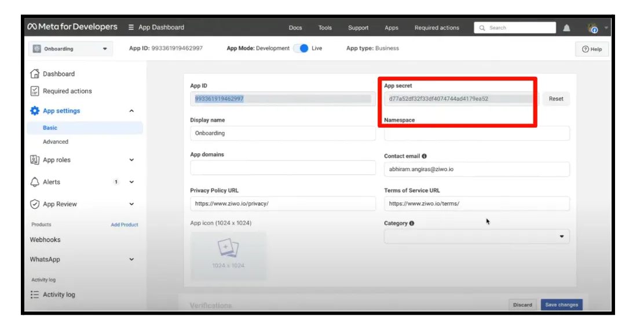
Task: Click the Search field
Action: 515,28
